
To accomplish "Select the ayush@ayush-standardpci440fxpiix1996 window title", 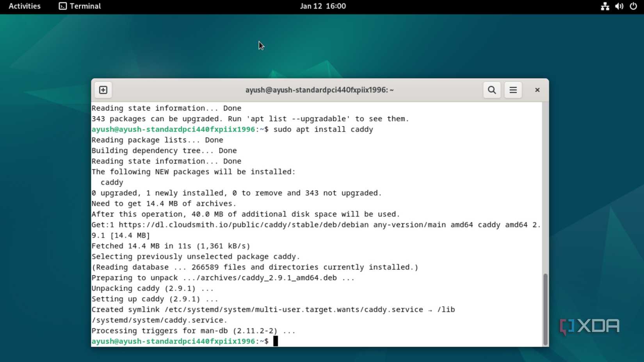I will [319, 90].
